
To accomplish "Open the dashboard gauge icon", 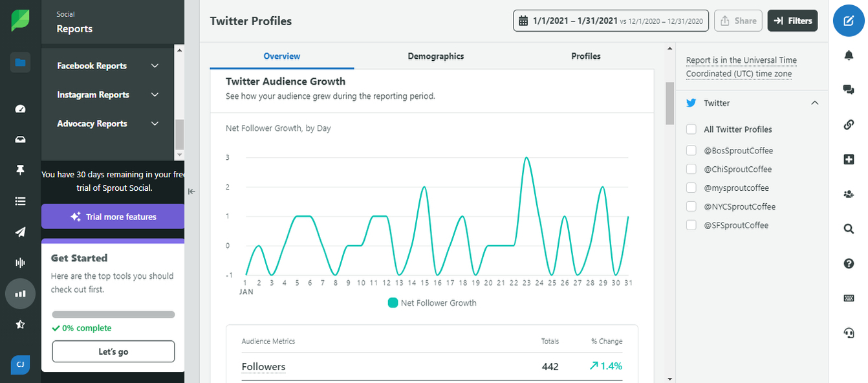I will tap(20, 109).
